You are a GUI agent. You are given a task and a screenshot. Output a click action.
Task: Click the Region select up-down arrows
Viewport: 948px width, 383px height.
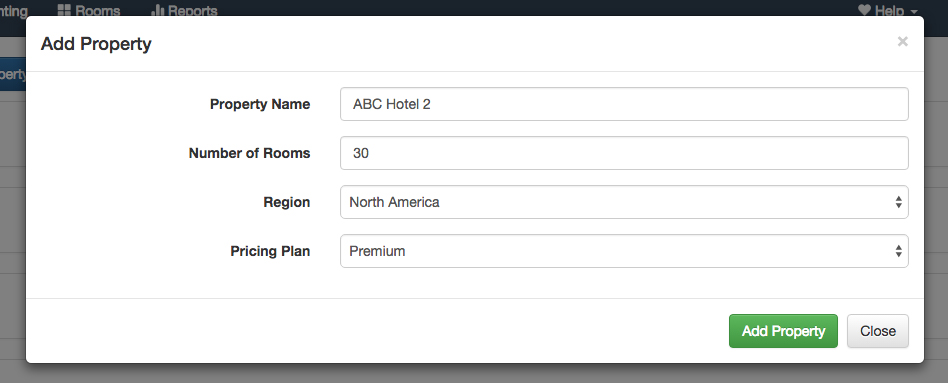898,202
